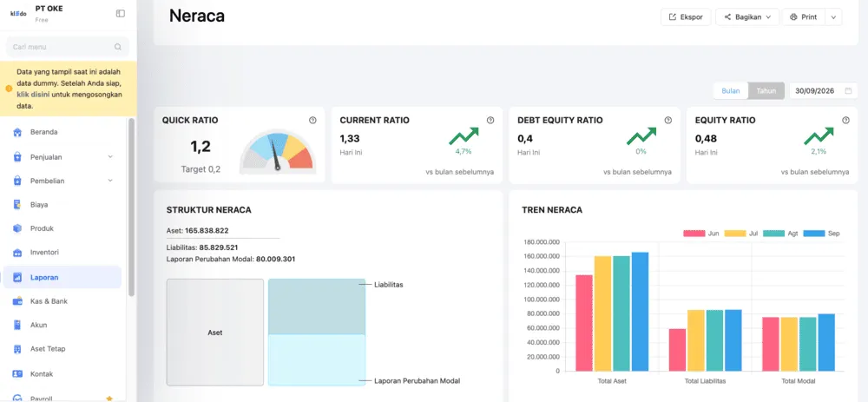This screenshot has width=868, height=402.
Task: Open the Bagikan share dropdown
Action: click(747, 17)
